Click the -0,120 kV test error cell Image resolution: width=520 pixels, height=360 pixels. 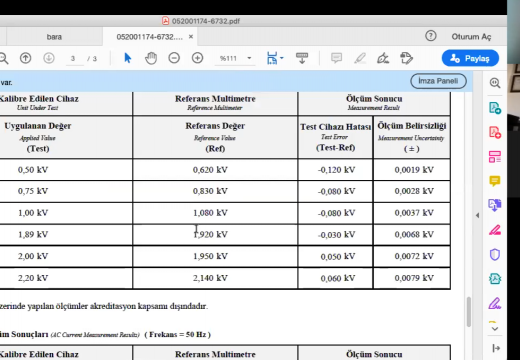(336, 170)
